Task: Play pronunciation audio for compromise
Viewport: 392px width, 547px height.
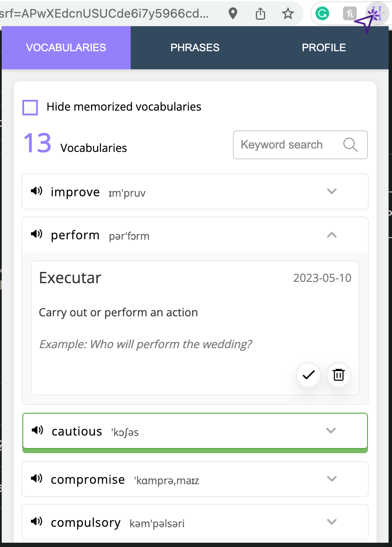Action: 37,479
